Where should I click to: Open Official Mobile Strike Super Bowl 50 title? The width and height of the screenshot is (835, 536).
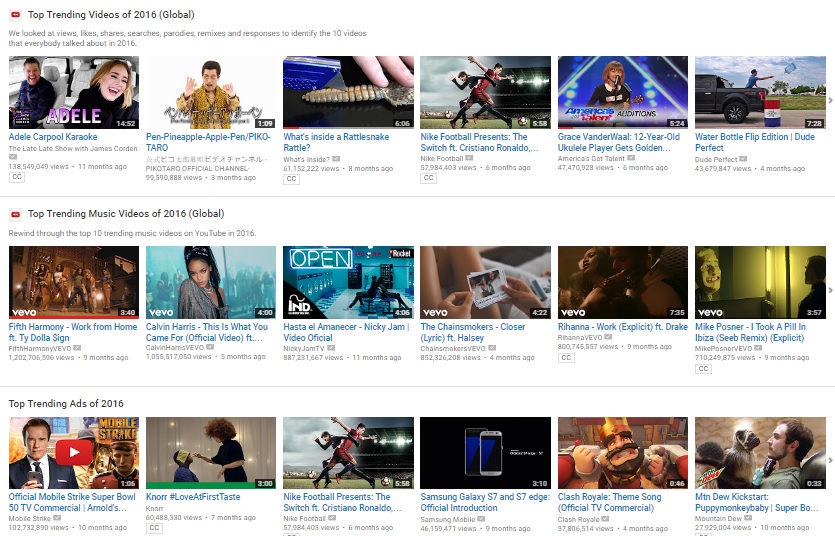72,502
